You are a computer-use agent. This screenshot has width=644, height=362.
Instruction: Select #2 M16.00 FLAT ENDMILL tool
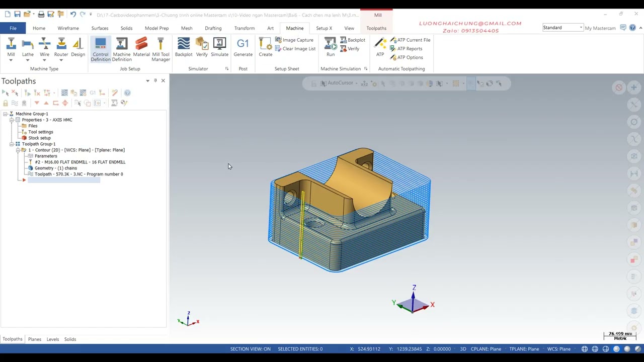click(80, 162)
